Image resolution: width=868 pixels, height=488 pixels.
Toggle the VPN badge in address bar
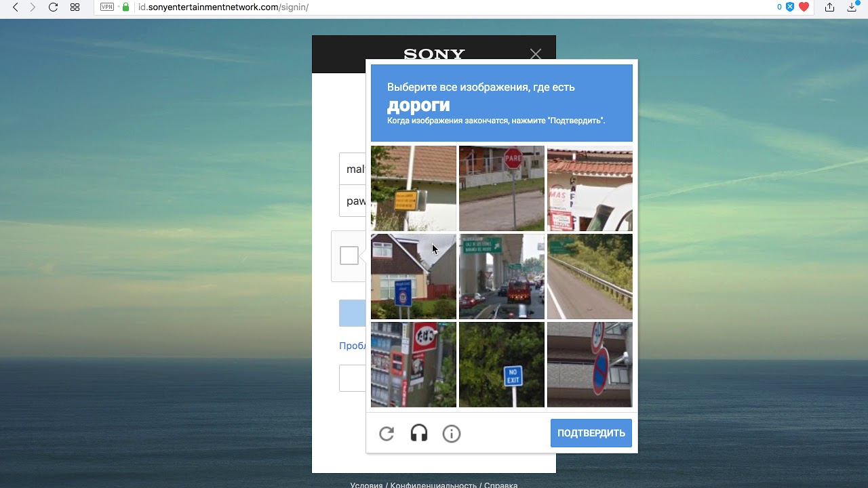(107, 7)
